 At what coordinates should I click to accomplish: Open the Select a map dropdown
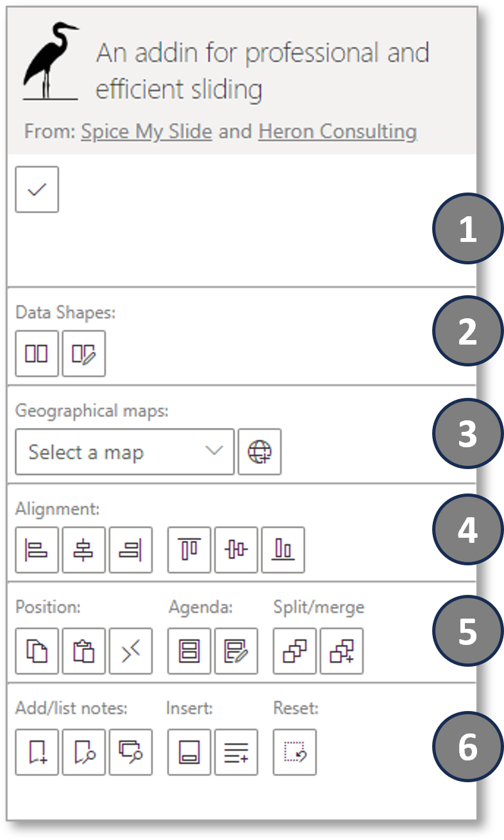tap(124, 452)
